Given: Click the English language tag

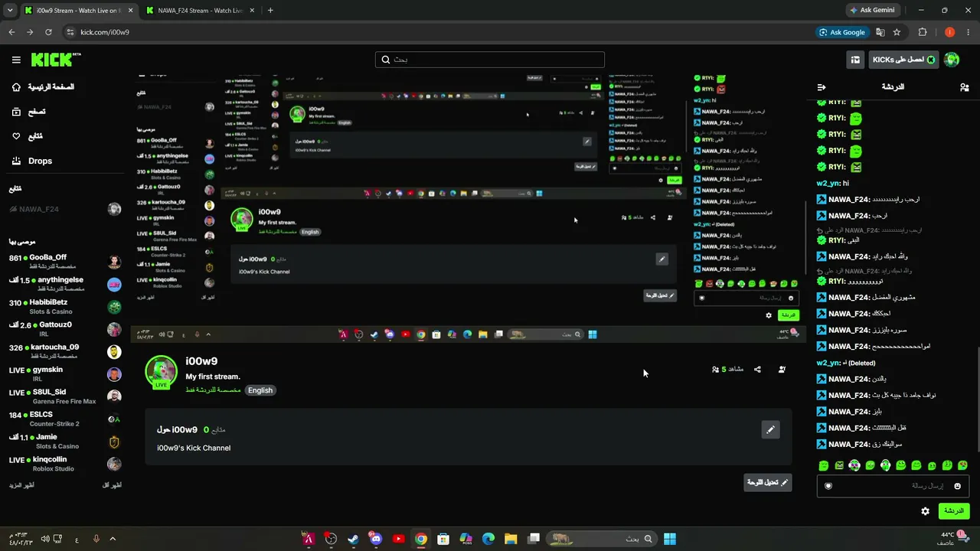Looking at the screenshot, I should point(260,390).
